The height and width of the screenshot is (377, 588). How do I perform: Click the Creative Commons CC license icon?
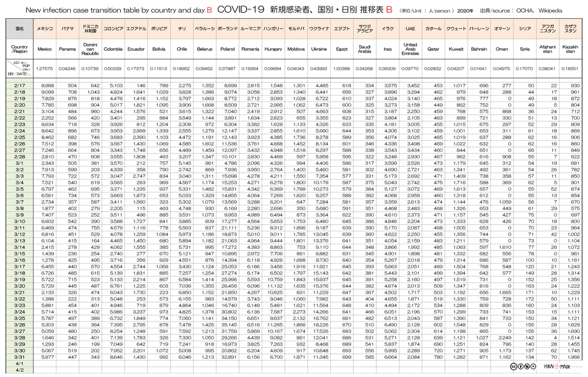coord(513,366)
